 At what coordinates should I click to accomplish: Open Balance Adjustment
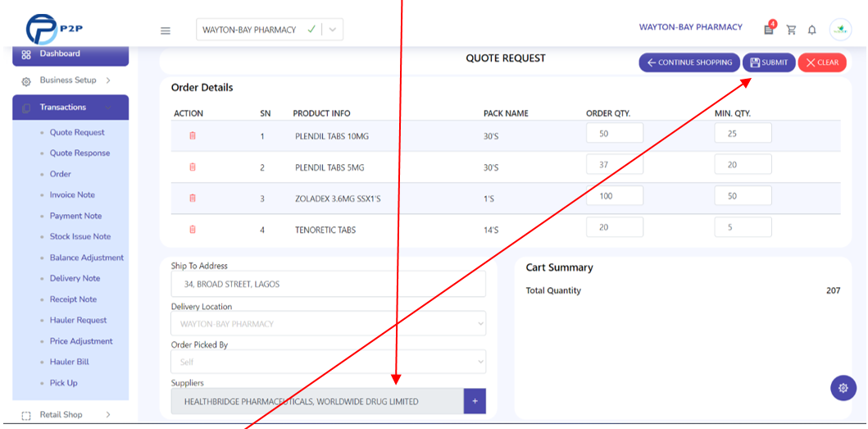(x=87, y=258)
